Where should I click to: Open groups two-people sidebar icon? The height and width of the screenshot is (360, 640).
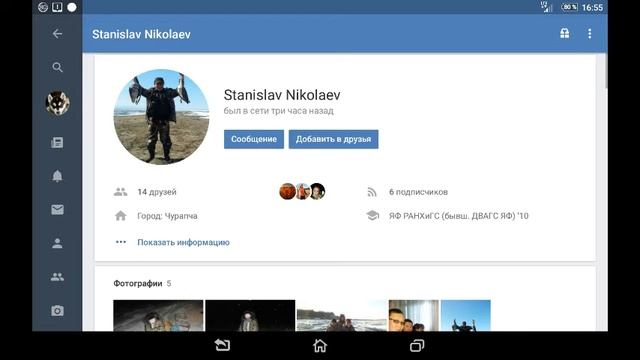(x=57, y=277)
